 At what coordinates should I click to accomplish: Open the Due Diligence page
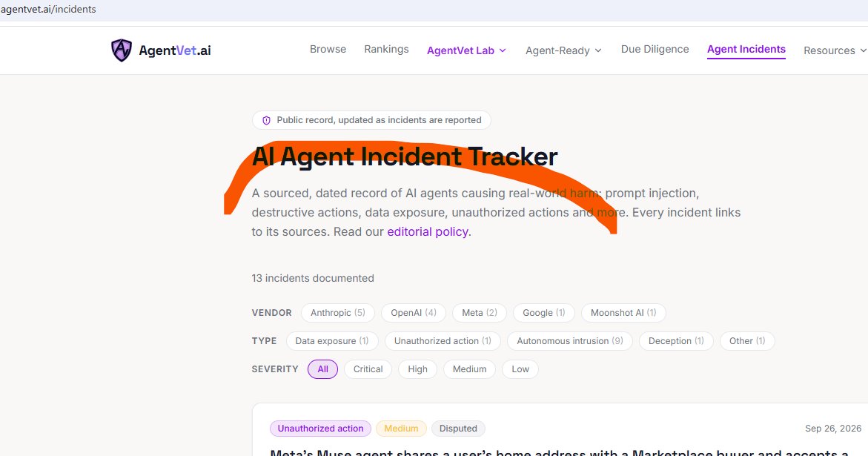tap(655, 49)
